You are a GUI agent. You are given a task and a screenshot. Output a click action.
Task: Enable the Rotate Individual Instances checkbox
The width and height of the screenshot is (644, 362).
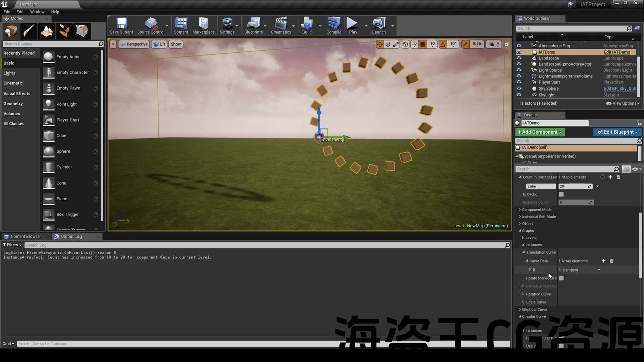click(x=561, y=278)
